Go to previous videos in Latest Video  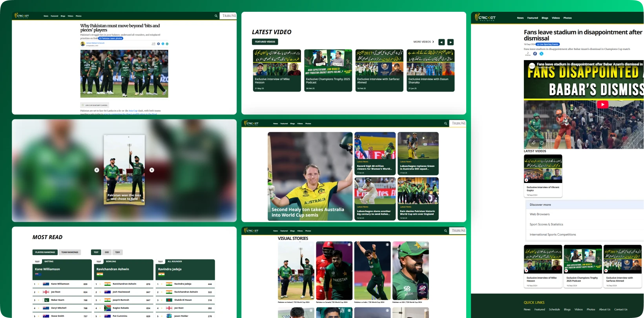(441, 42)
